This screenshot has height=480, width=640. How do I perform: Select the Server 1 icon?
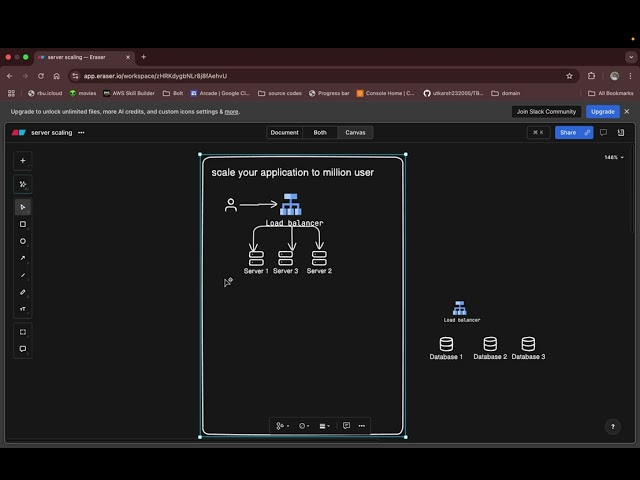[x=256, y=258]
